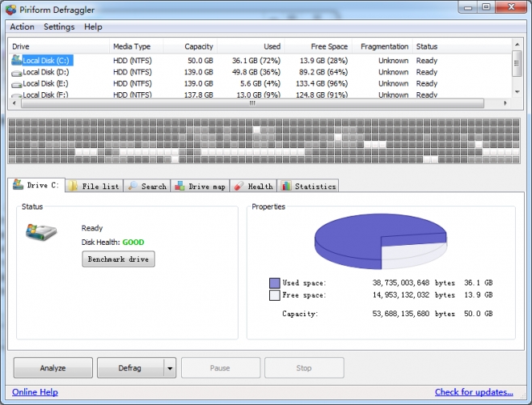Click the Used space color swatch
This screenshot has height=405, width=532.
pyautogui.click(x=274, y=283)
